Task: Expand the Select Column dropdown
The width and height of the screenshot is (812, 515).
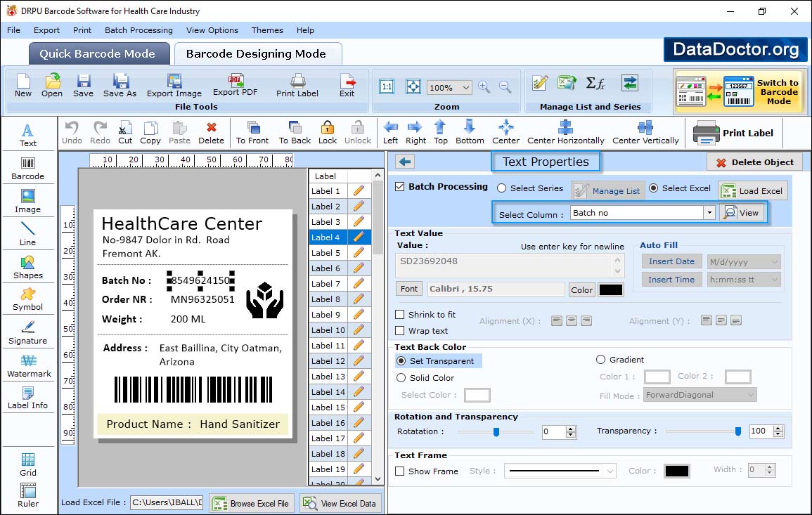Action: click(x=709, y=212)
